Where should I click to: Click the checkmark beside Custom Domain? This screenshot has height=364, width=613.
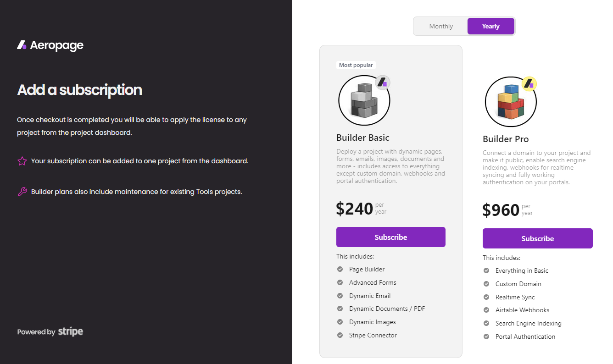pyautogui.click(x=486, y=284)
